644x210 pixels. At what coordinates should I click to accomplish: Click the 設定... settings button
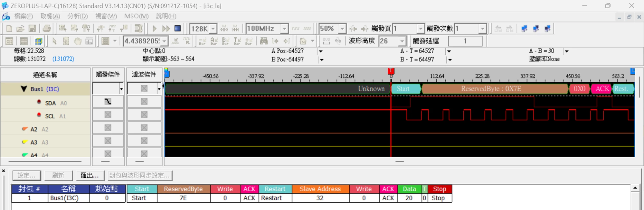click(x=26, y=176)
